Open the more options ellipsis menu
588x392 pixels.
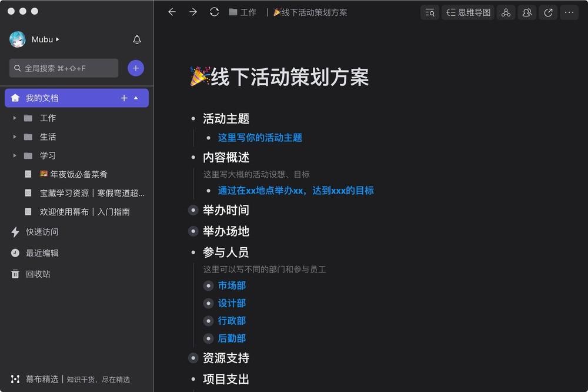[569, 12]
